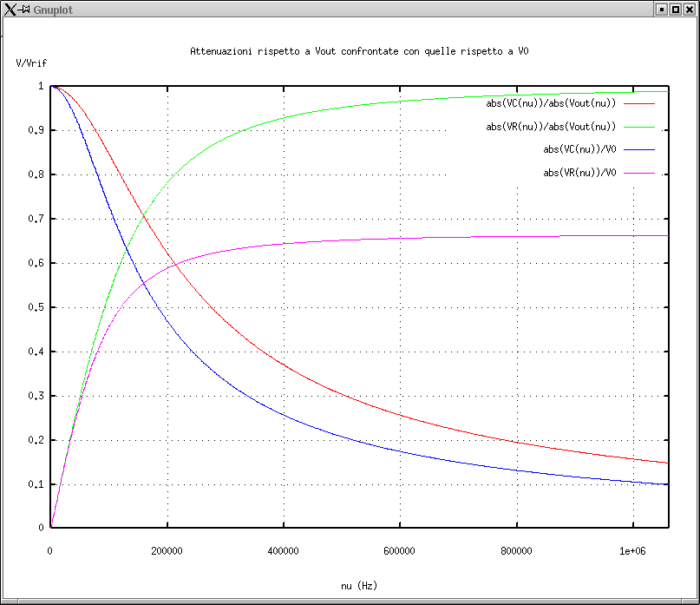Toggle the abs(VC(nu))/V0 legend label
The width and height of the screenshot is (700, 605).
579,150
